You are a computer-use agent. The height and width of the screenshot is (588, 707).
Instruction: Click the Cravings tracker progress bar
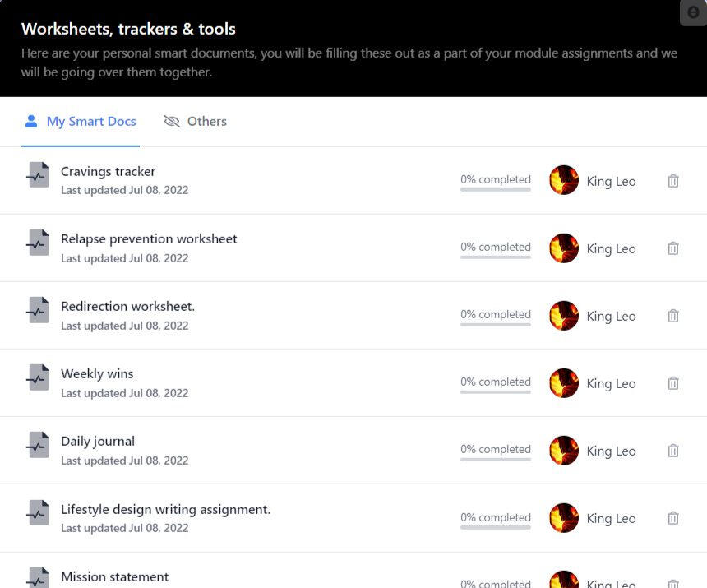(495, 190)
